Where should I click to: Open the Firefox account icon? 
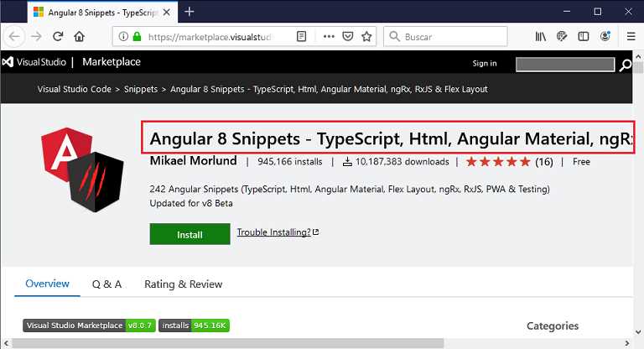[x=605, y=37]
